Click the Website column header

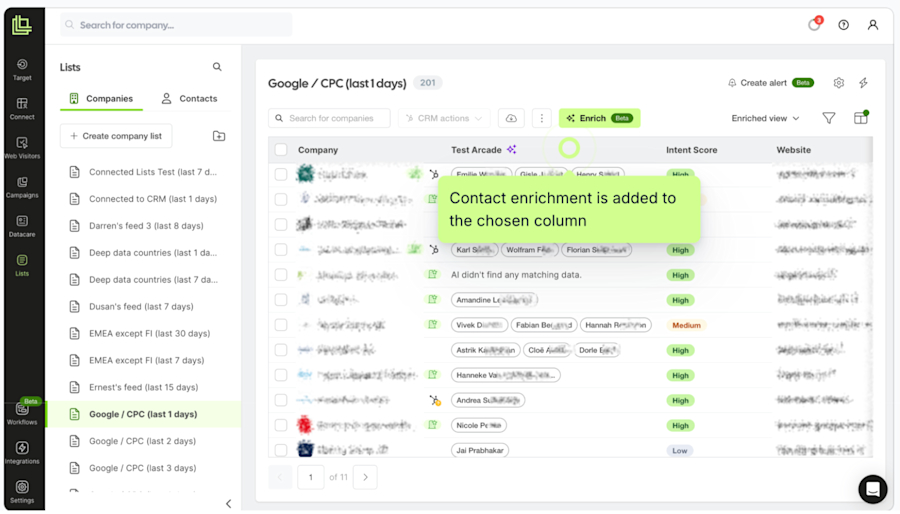pos(793,150)
